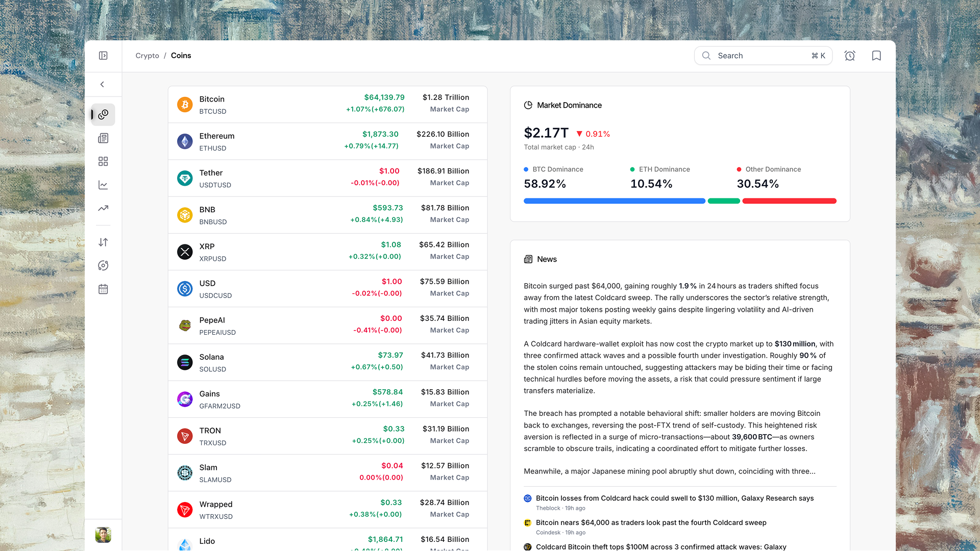The height and width of the screenshot is (551, 980).
Task: Open the Theblock Coldcard hack losses article
Action: pyautogui.click(x=675, y=498)
